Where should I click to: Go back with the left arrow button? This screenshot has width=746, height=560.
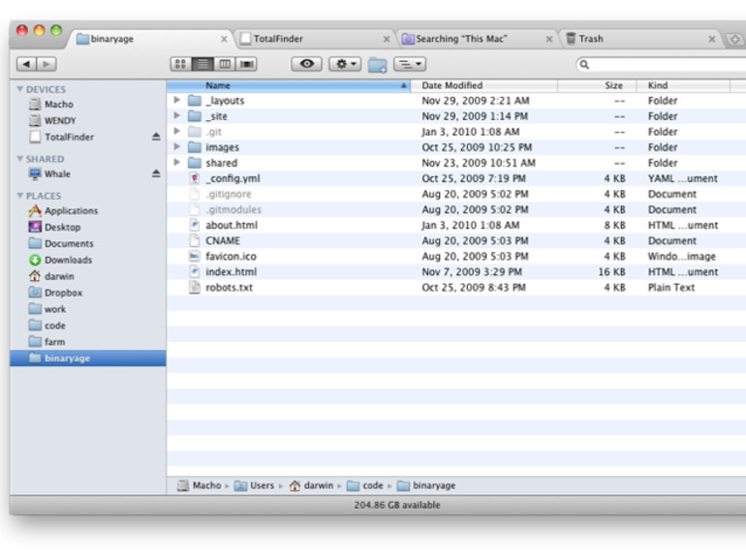[26, 64]
